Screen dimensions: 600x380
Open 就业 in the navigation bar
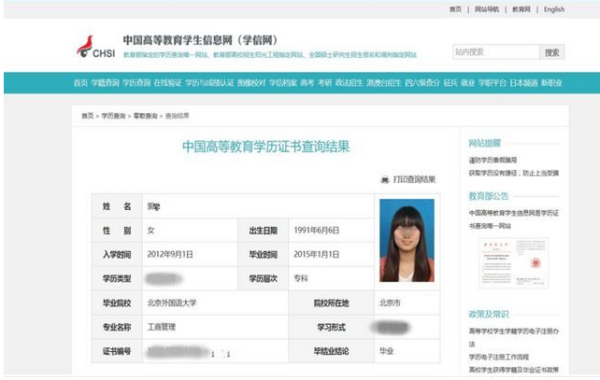point(468,83)
